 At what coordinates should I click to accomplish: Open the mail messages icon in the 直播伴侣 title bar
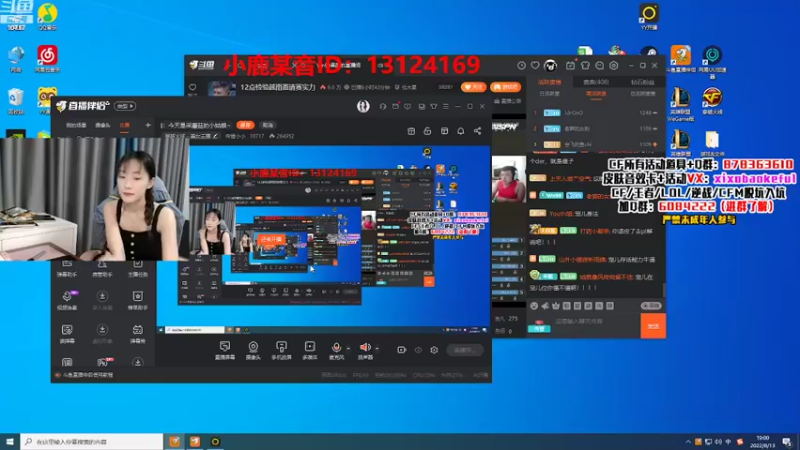click(x=395, y=106)
